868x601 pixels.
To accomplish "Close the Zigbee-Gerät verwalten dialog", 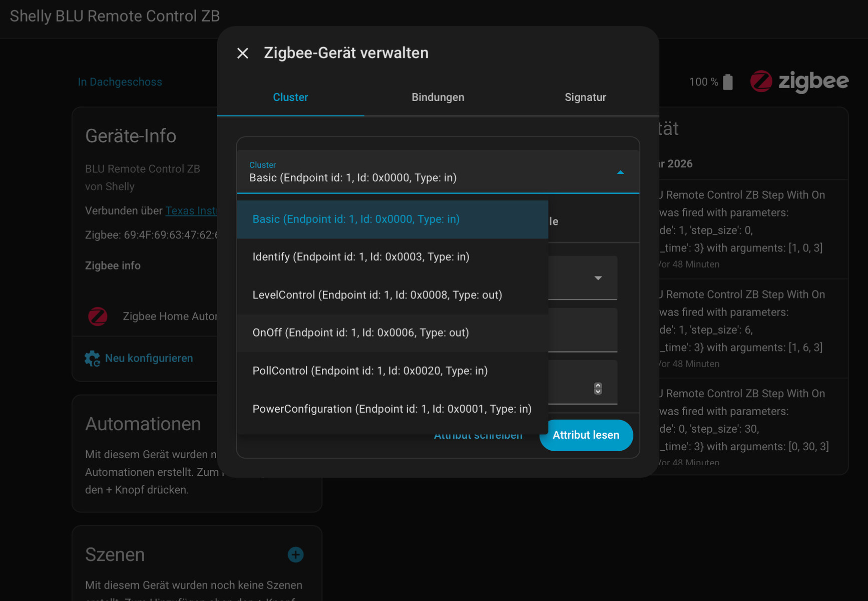I will coord(243,53).
